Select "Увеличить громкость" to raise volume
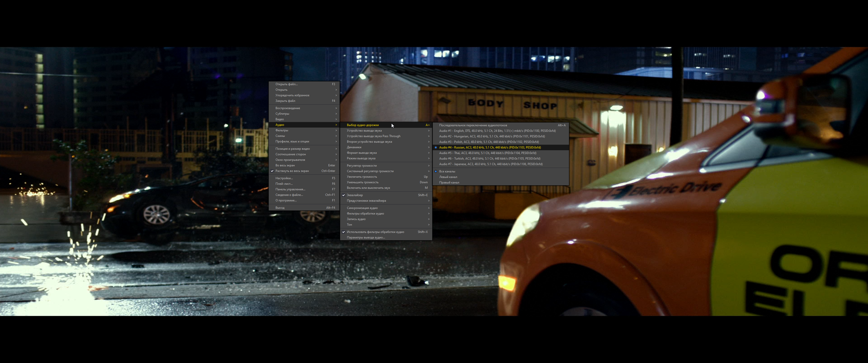The image size is (868, 363). click(x=362, y=176)
